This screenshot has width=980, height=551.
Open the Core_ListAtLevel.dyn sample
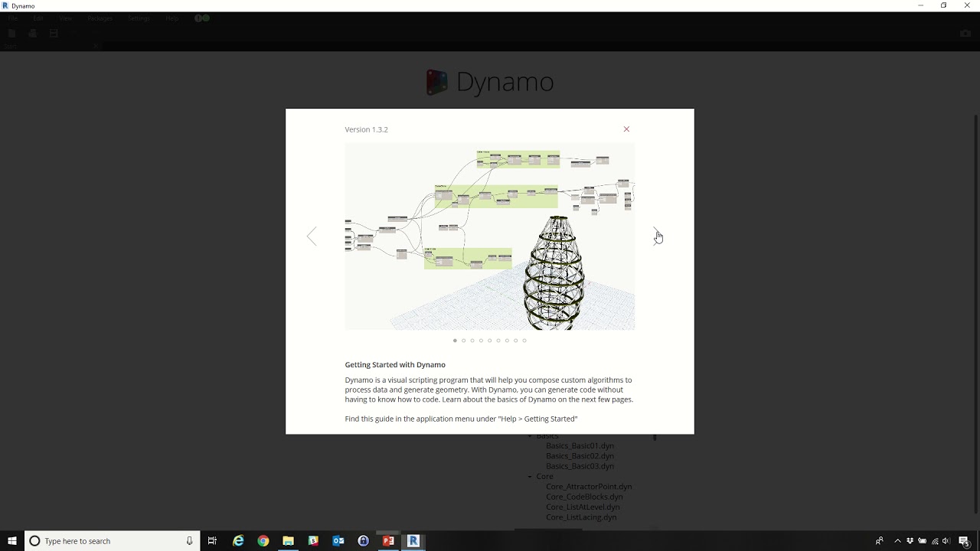pos(583,507)
